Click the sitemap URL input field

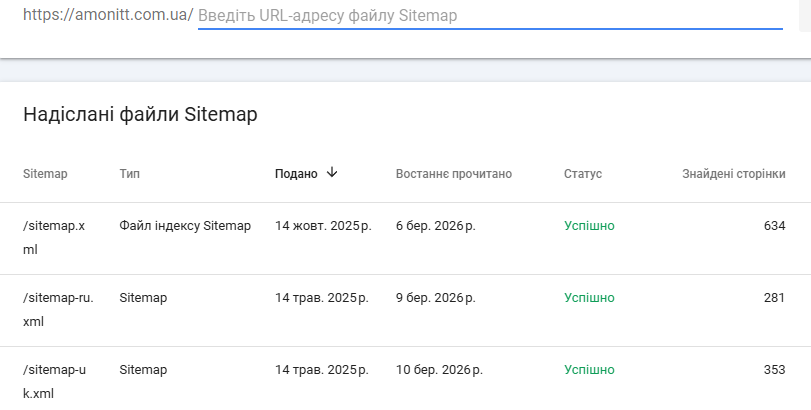pyautogui.click(x=490, y=16)
